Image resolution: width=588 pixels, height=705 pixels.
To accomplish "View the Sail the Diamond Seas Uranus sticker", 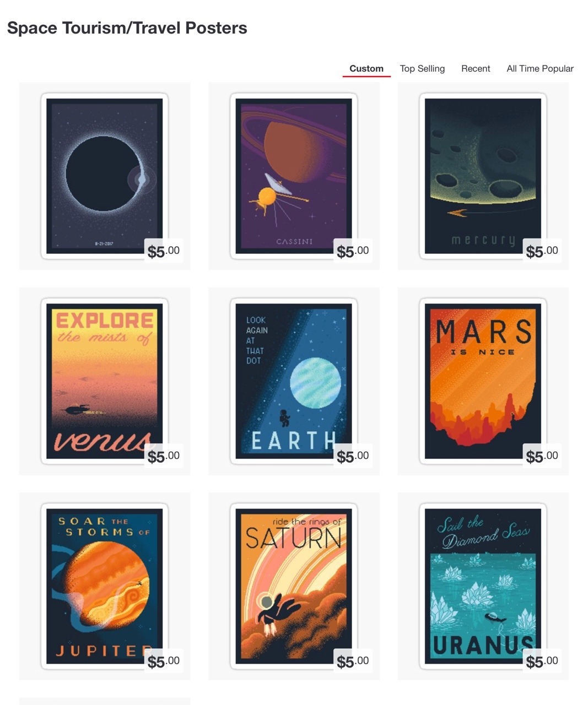I will [483, 586].
